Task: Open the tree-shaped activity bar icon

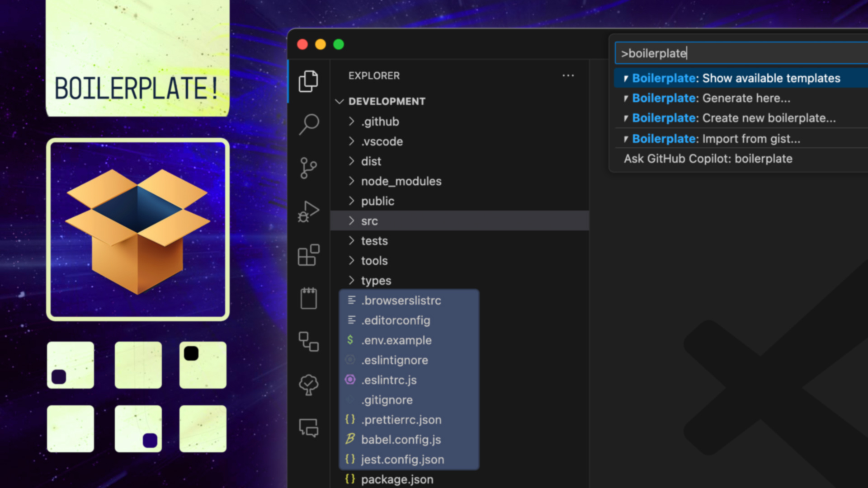Action: click(x=308, y=385)
